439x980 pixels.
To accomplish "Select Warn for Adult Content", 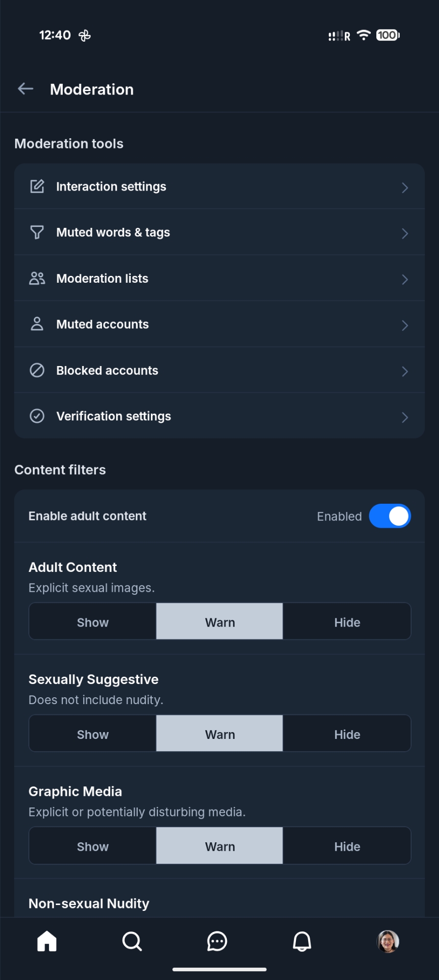I will (219, 622).
